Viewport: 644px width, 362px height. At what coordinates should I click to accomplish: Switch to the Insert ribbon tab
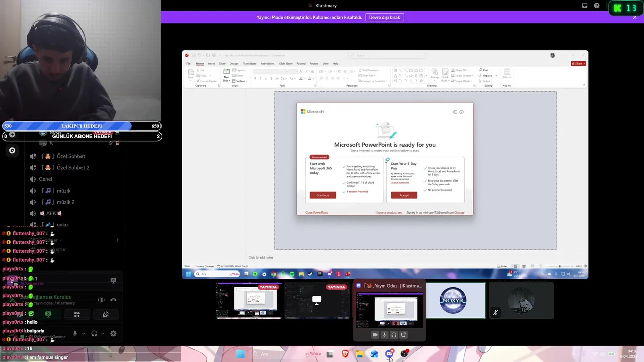click(211, 64)
